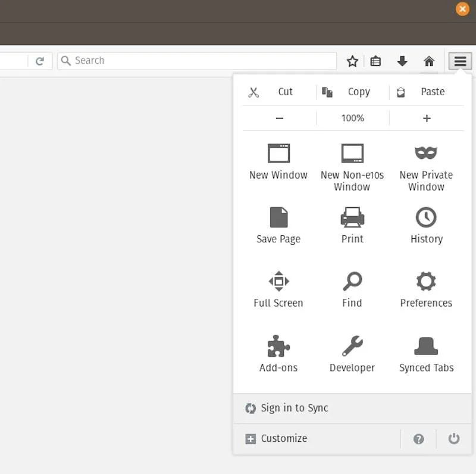The image size is (476, 474).
Task: Open the Customize panel
Action: [x=275, y=438]
